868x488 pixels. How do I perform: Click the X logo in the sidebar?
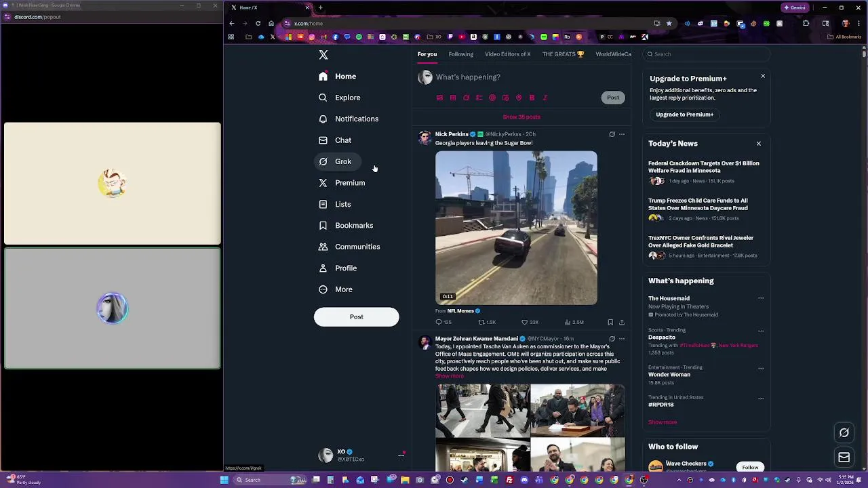click(323, 55)
